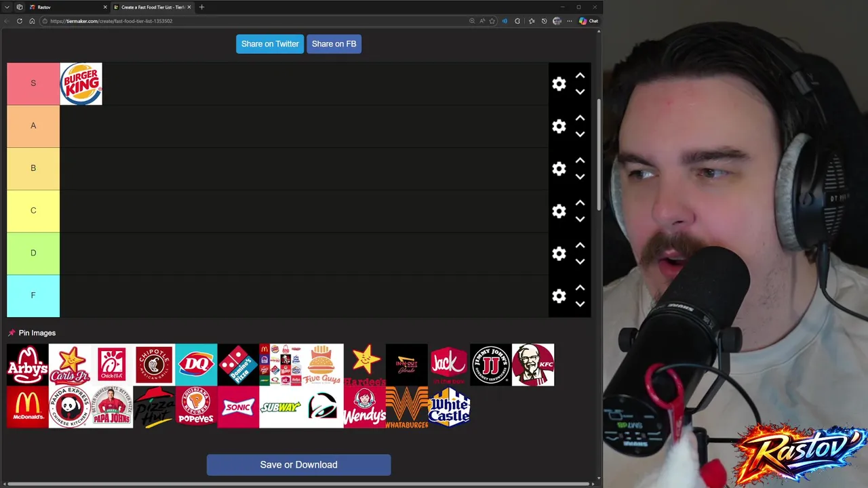Image resolution: width=868 pixels, height=488 pixels.
Task: Open settings gear for B tier row
Action: [559, 169]
